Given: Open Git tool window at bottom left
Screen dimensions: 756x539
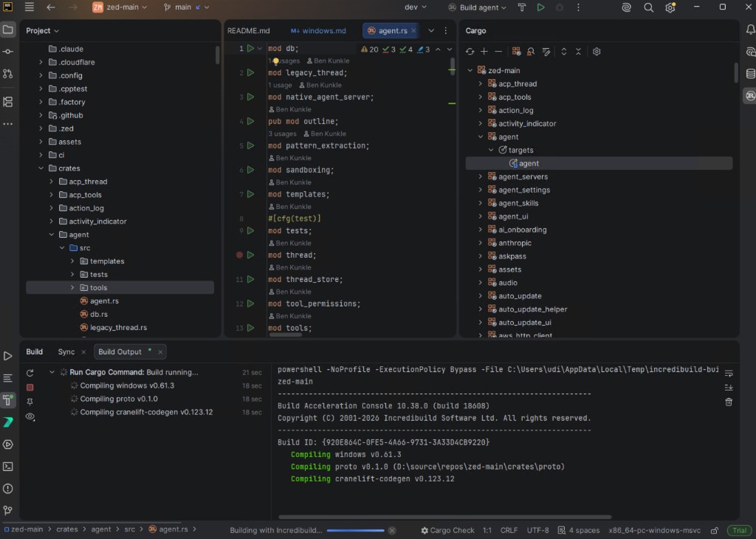Looking at the screenshot, I should tap(7, 510).
